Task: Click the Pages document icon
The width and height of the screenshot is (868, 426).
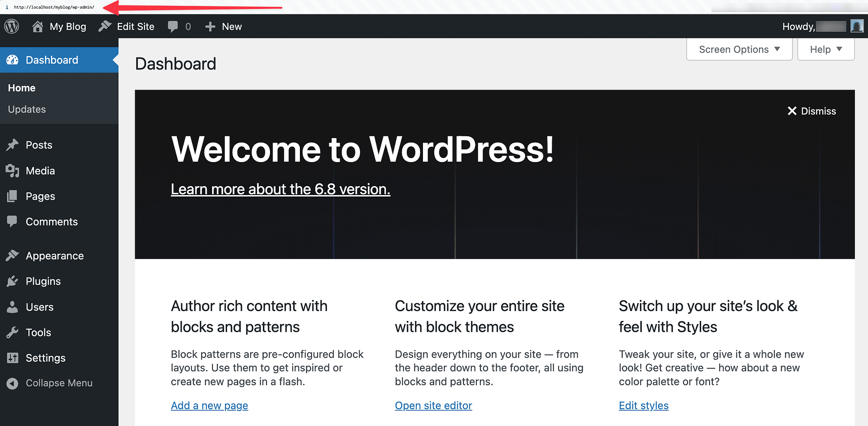Action: tap(13, 196)
